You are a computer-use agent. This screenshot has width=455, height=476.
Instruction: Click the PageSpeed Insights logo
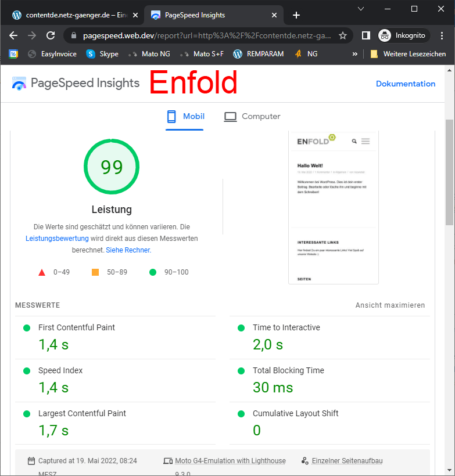pos(76,83)
